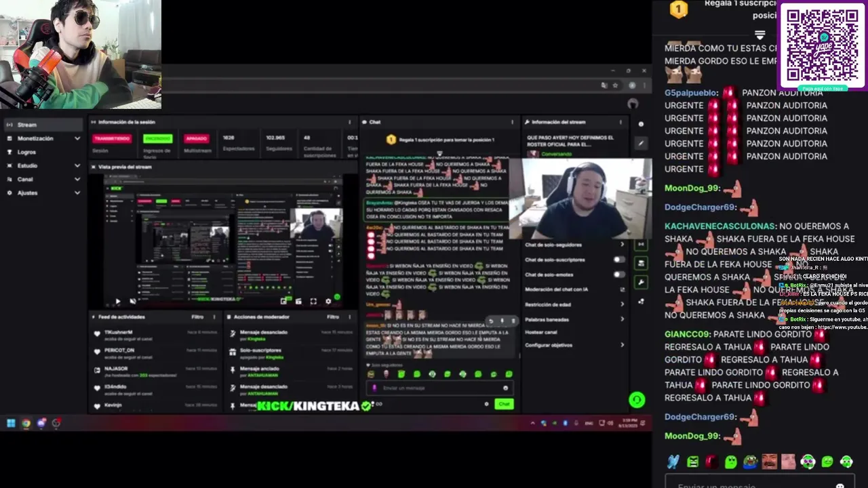
Task: Select NAJASOR host activity entry
Action: [156, 371]
